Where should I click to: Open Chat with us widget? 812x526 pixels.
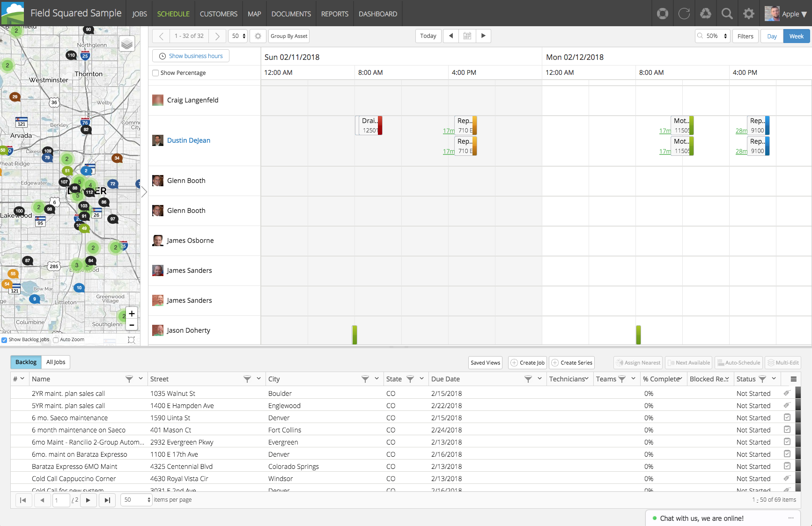pos(723,519)
